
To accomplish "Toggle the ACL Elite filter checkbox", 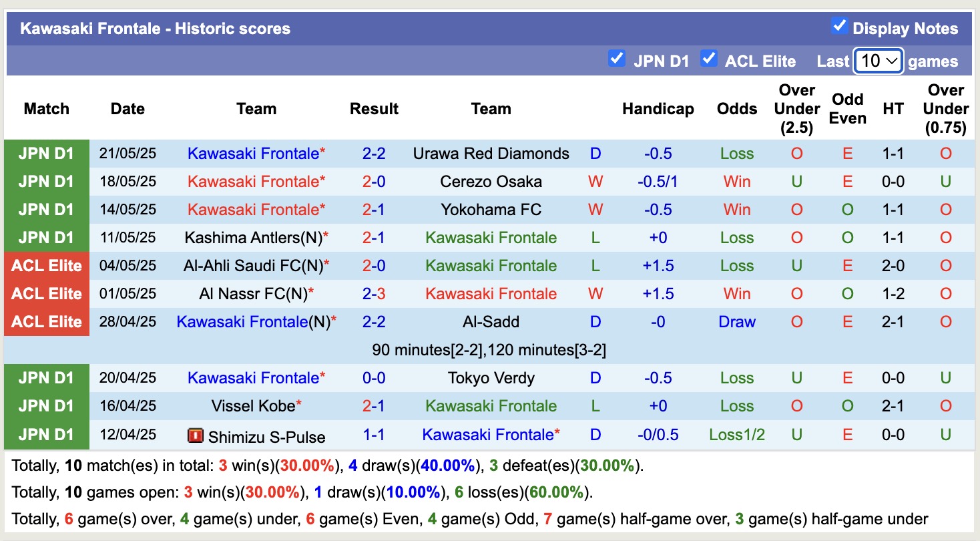I will coord(709,59).
